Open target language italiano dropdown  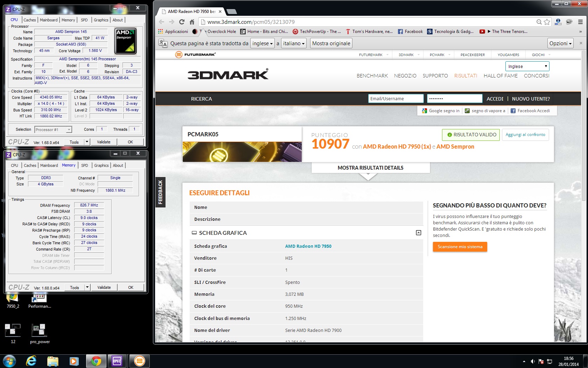(294, 43)
